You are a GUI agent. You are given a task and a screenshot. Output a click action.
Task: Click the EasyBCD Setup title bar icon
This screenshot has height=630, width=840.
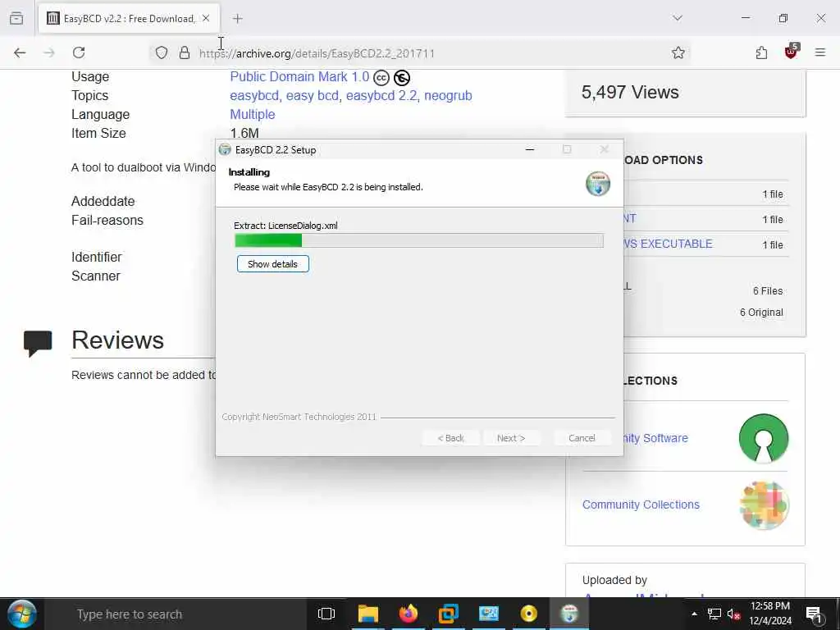(x=225, y=149)
